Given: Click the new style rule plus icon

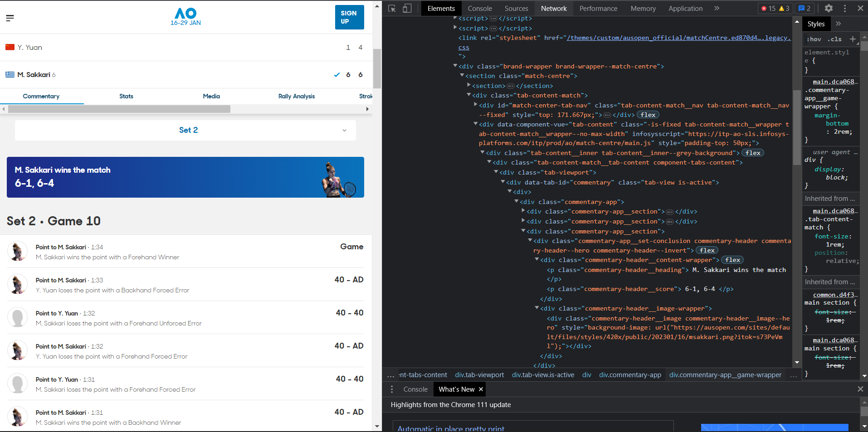Looking at the screenshot, I should pos(853,39).
